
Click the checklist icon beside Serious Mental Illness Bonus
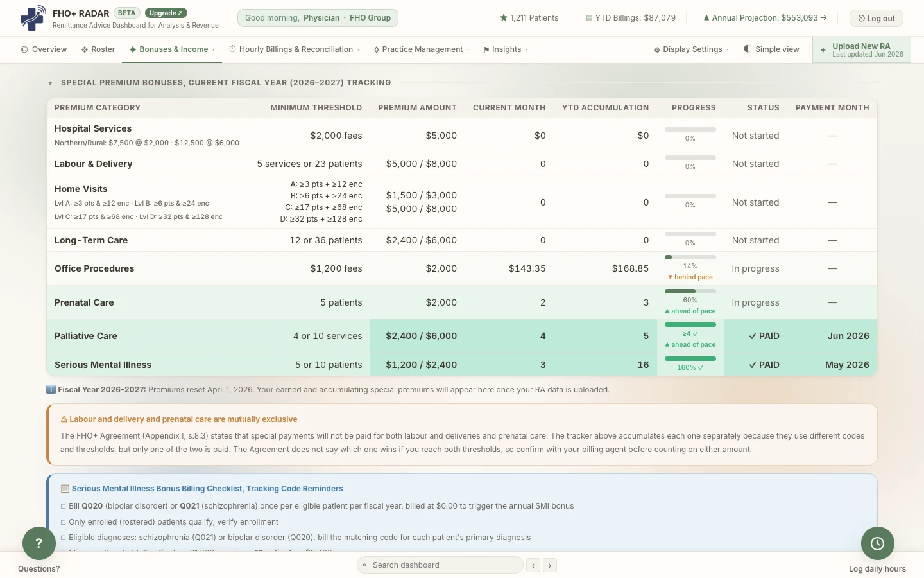point(65,489)
